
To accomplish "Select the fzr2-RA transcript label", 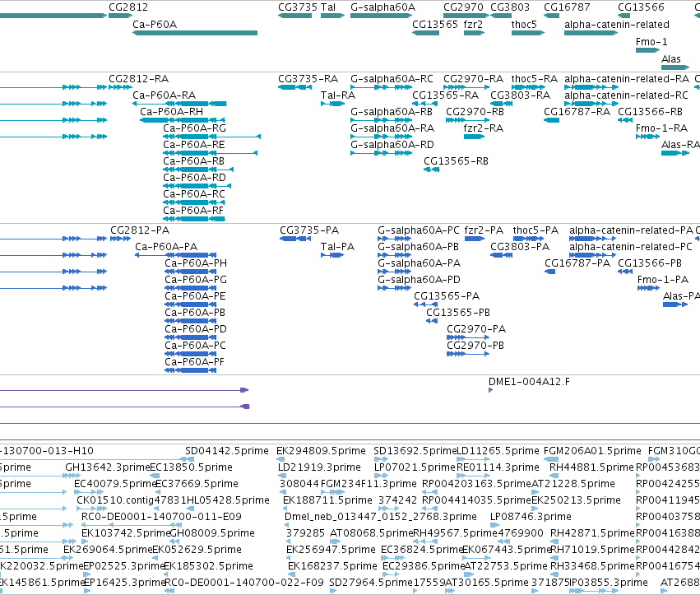I will (484, 128).
